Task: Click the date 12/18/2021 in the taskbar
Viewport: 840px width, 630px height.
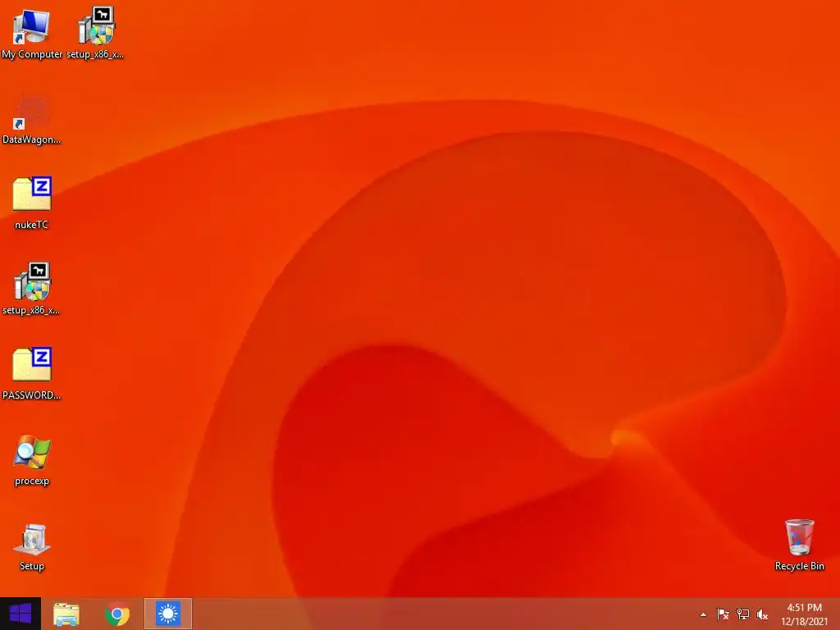Action: [804, 622]
